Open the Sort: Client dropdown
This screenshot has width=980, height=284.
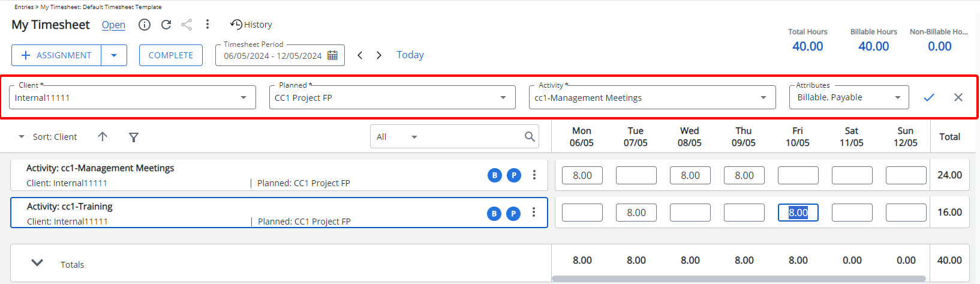[48, 137]
